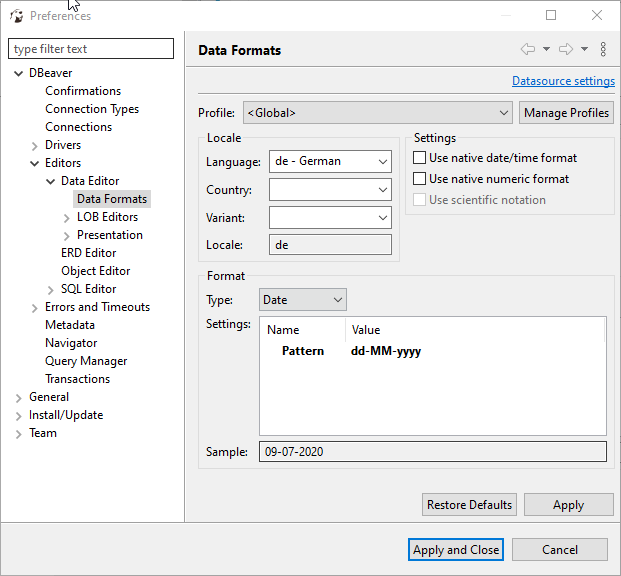Click the Apply button
The height and width of the screenshot is (576, 621).
[x=569, y=505]
